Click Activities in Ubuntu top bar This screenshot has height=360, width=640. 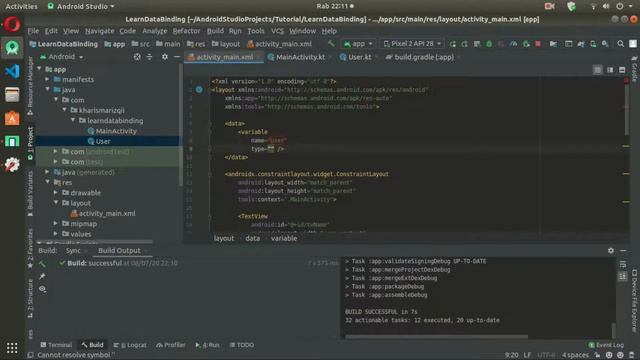[21, 6]
